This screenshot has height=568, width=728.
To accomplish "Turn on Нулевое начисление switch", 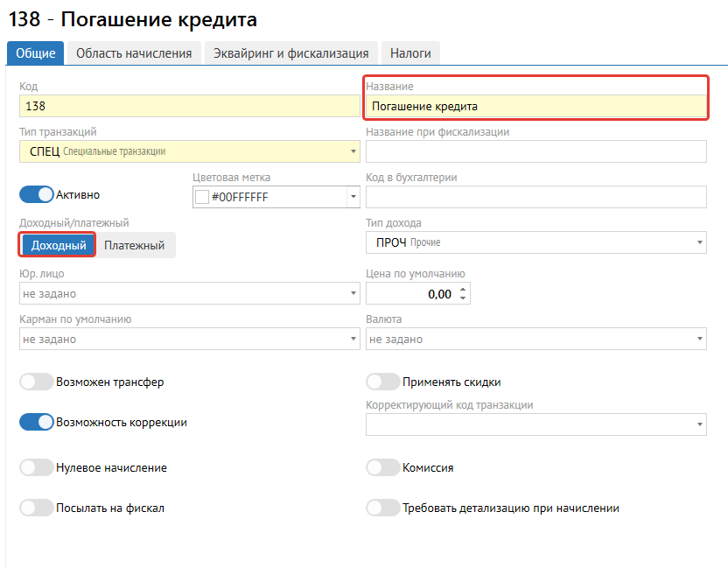I will pyautogui.click(x=37, y=467).
